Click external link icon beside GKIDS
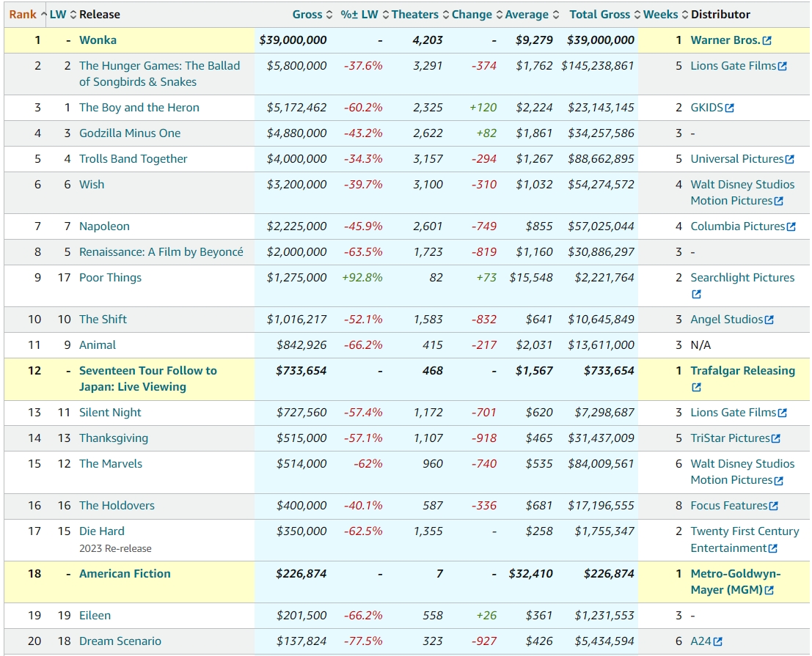The image size is (812, 656). (730, 108)
